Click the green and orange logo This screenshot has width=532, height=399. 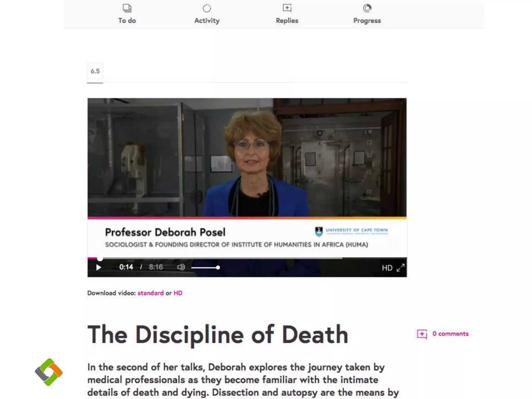click(49, 372)
